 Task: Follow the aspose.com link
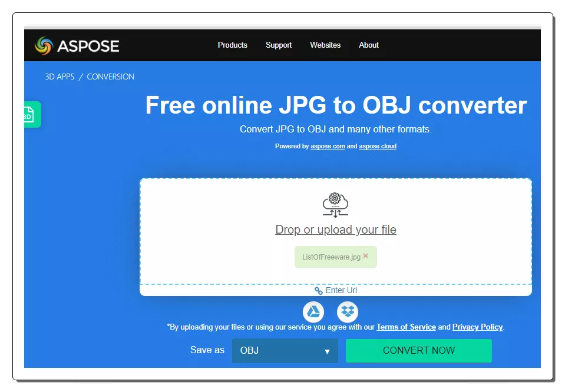point(328,146)
